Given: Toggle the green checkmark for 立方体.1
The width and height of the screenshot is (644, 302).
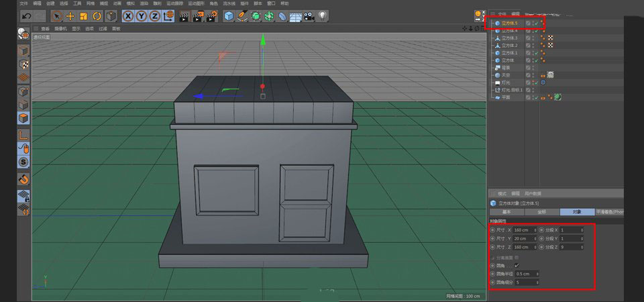Looking at the screenshot, I should tap(535, 52).
